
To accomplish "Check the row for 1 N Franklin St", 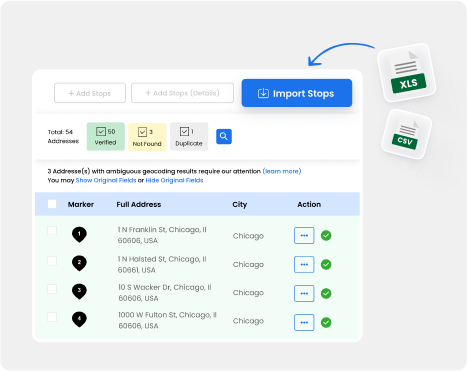I will pyautogui.click(x=52, y=230).
